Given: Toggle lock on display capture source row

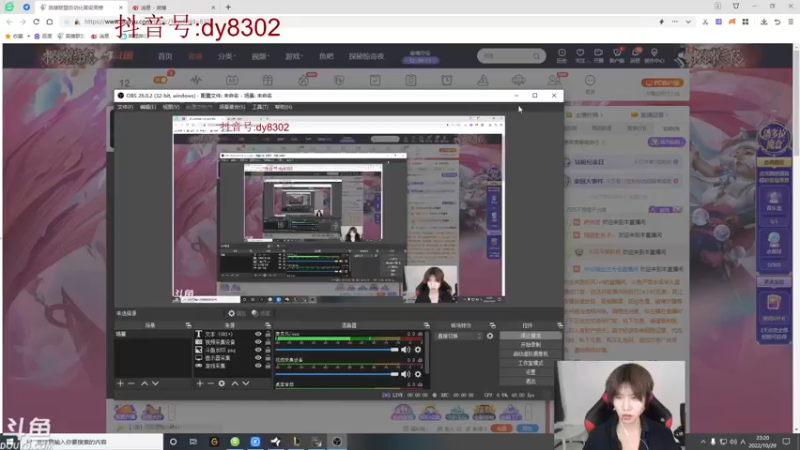Looking at the screenshot, I should pyautogui.click(x=267, y=358).
